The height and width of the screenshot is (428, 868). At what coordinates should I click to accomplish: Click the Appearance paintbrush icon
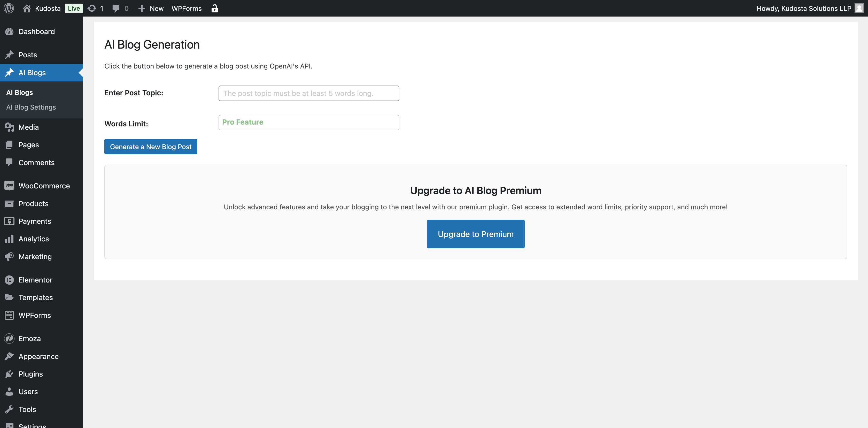pyautogui.click(x=10, y=356)
